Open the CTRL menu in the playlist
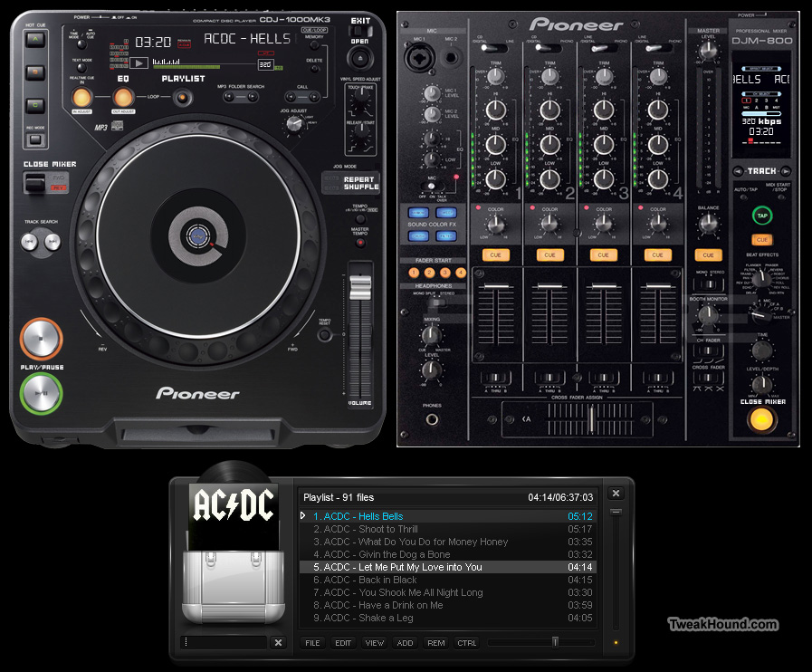 [x=466, y=643]
